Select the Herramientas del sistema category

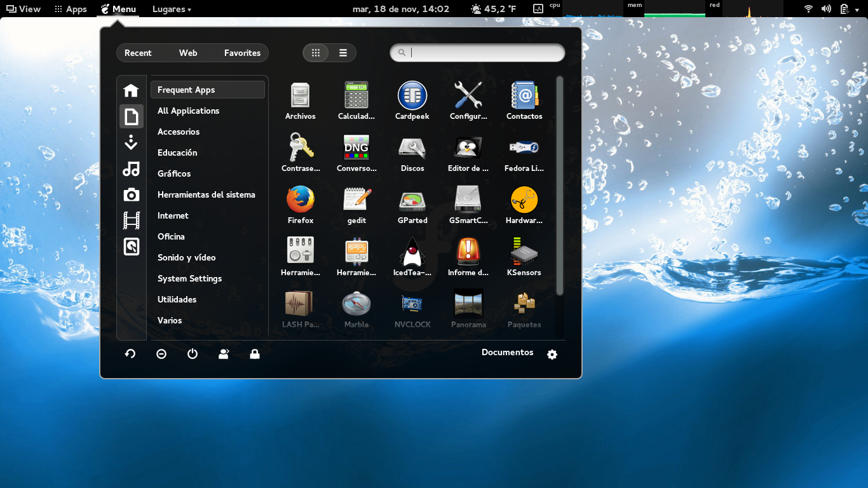coord(207,194)
